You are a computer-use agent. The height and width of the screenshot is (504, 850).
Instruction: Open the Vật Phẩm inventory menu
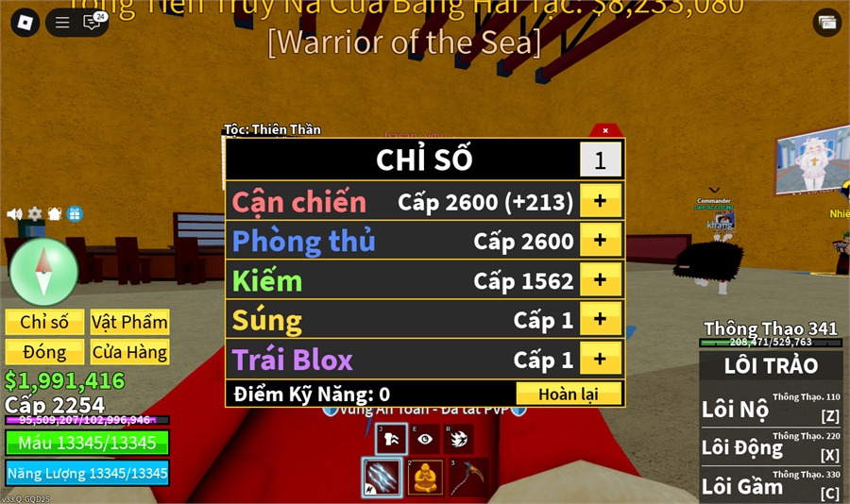pos(129,322)
